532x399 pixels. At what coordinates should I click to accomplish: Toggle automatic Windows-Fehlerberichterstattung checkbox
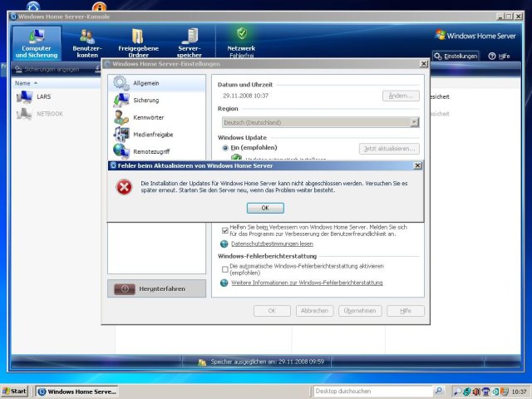pyautogui.click(x=225, y=269)
